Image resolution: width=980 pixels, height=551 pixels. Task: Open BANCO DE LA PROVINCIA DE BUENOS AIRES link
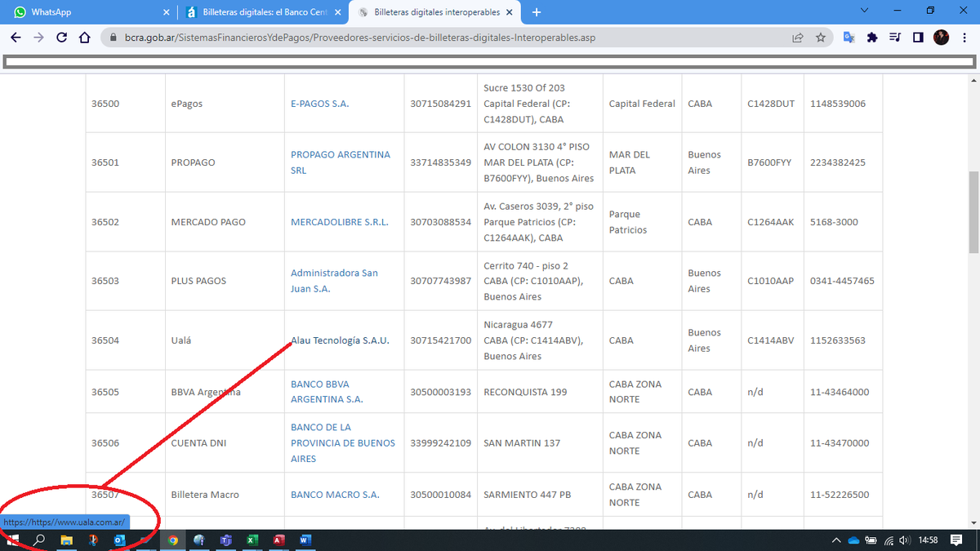click(x=343, y=443)
